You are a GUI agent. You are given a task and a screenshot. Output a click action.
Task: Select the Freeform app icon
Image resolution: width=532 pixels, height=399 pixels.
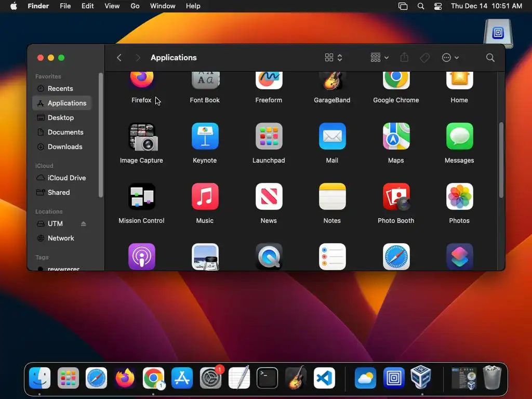[269, 81]
